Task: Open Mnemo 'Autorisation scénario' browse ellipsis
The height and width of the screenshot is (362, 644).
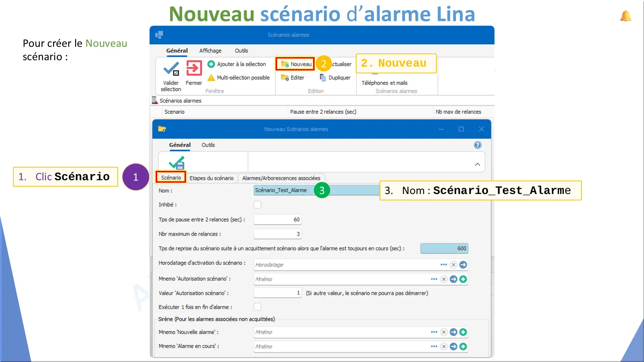Action: tap(434, 279)
